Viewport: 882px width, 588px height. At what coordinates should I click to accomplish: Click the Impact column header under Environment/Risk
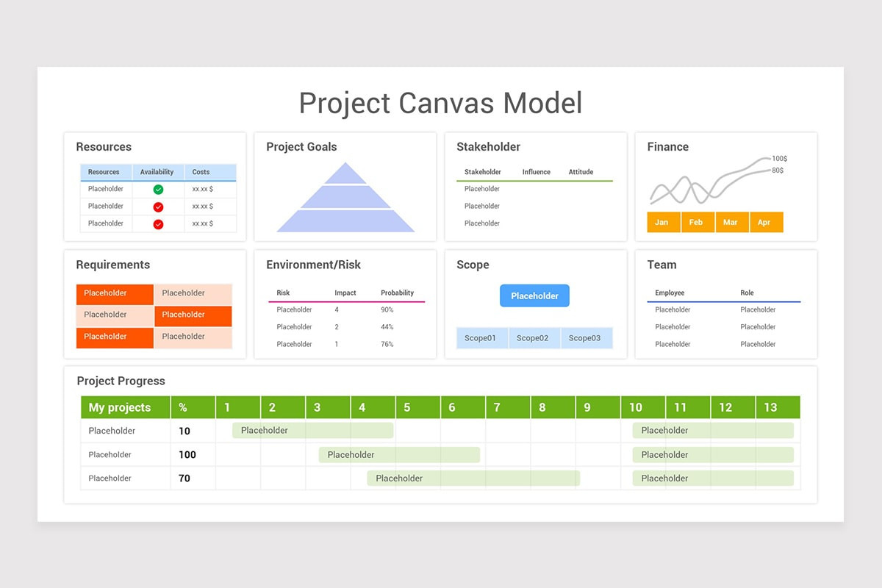tap(345, 292)
